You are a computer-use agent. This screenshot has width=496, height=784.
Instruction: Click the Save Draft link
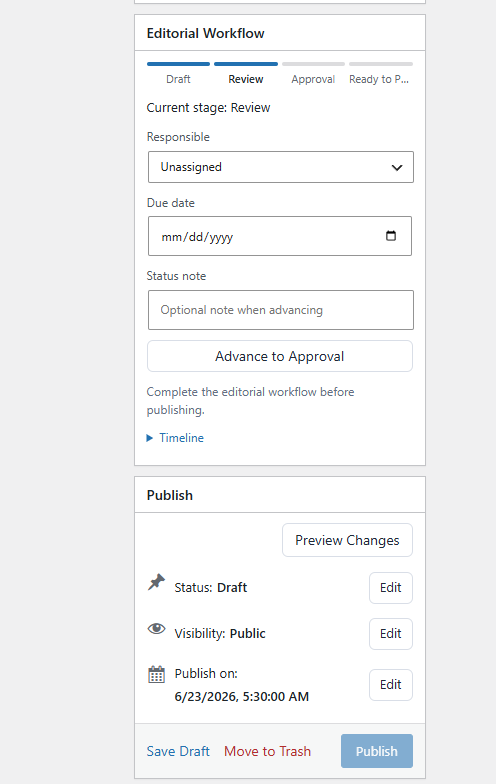point(178,751)
